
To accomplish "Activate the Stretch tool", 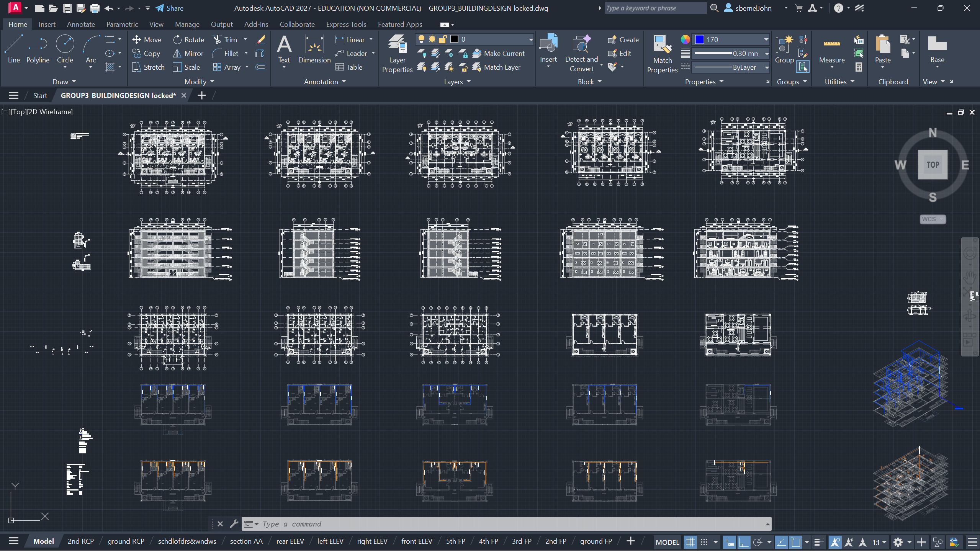I will point(148,67).
